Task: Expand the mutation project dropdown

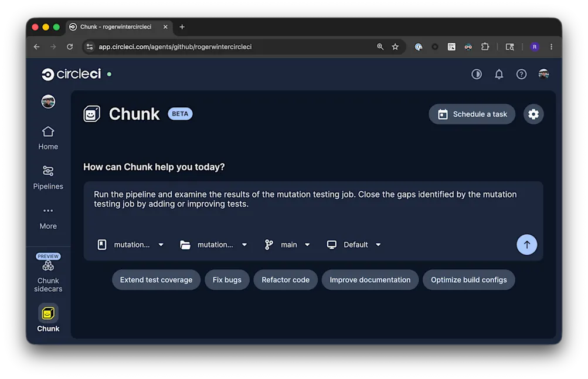Action: (x=131, y=245)
